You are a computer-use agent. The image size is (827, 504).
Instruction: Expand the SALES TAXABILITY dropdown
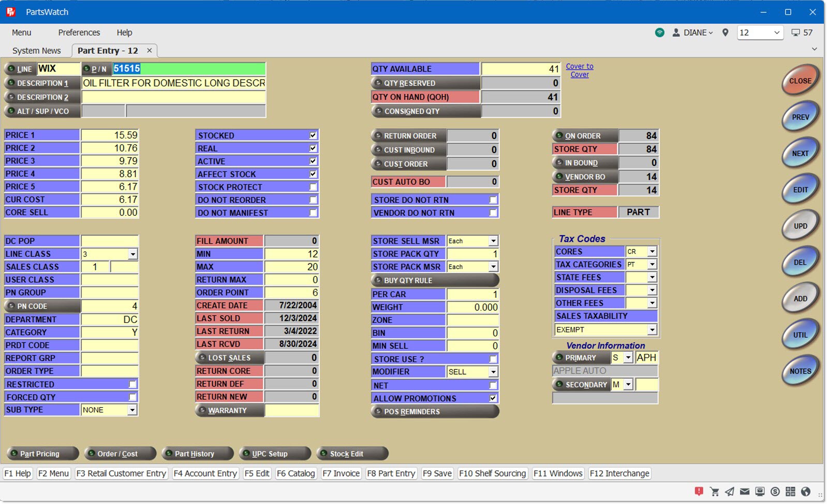(x=652, y=330)
